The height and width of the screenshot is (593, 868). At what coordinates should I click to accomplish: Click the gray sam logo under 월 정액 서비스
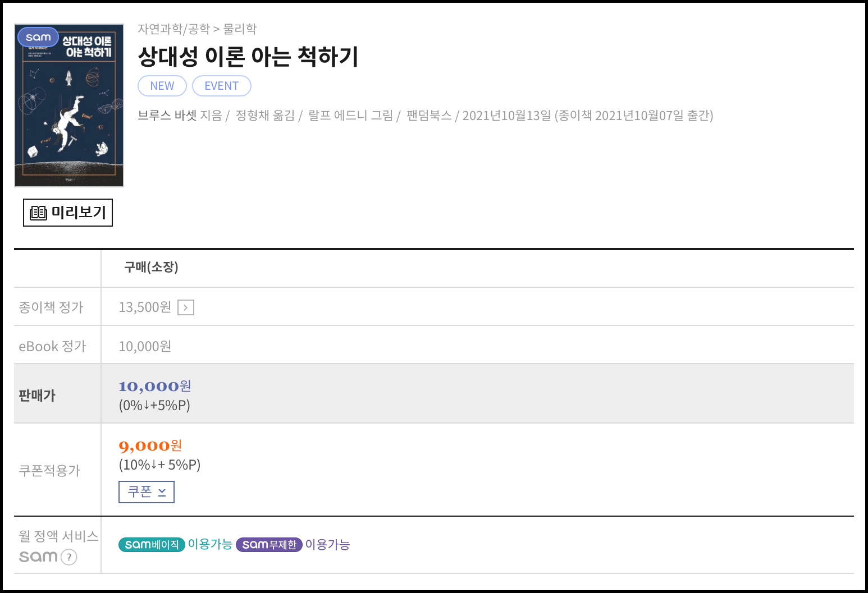[x=38, y=557]
